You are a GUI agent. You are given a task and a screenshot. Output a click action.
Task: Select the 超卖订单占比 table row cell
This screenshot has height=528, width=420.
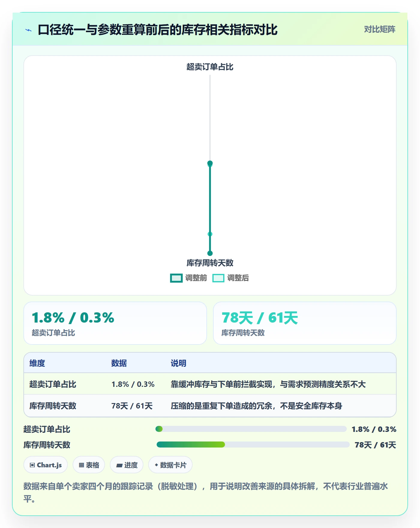(x=53, y=384)
